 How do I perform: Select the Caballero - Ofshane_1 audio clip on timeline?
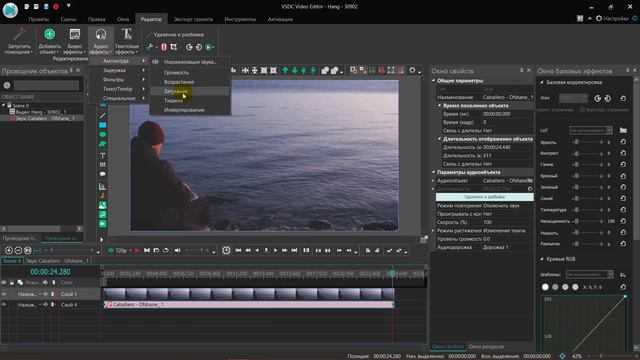249,304
